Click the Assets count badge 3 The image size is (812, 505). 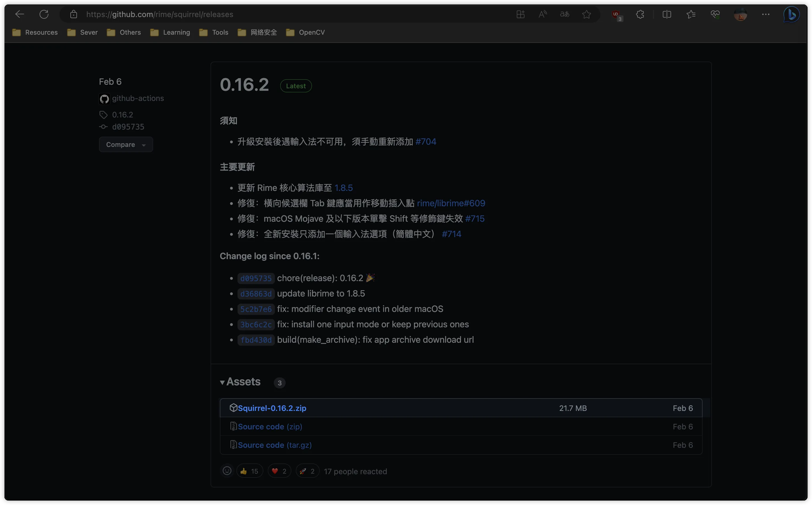280,383
